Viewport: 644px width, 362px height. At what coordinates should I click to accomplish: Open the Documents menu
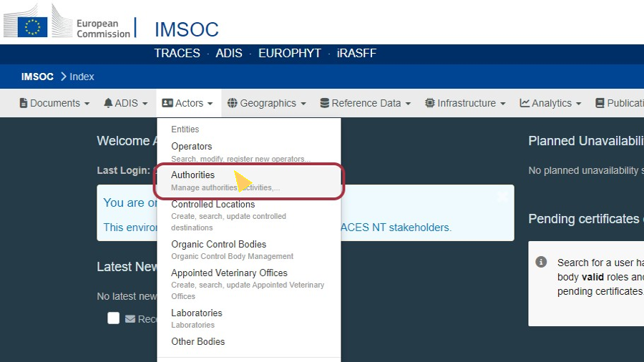(54, 103)
